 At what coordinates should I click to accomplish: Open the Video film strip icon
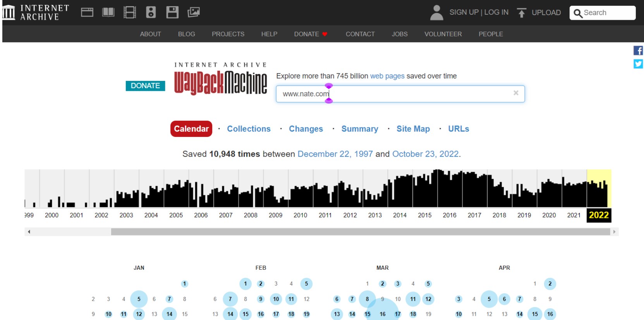click(130, 12)
